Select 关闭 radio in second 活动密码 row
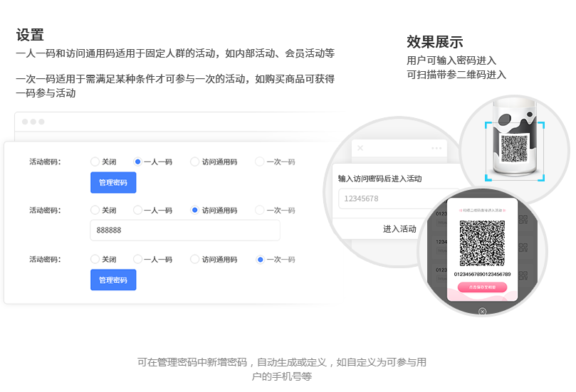576x392 pixels. (95, 210)
